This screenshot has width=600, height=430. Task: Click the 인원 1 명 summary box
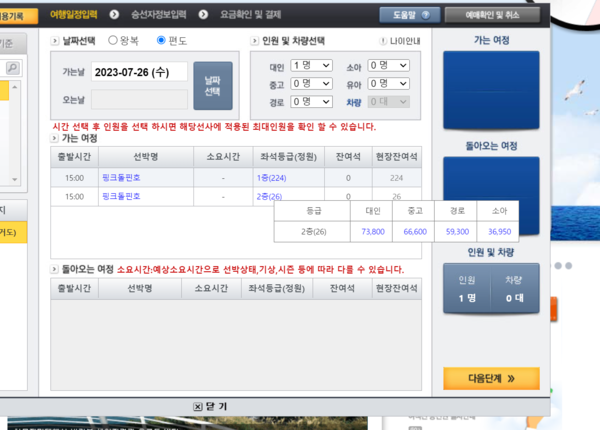pos(467,289)
